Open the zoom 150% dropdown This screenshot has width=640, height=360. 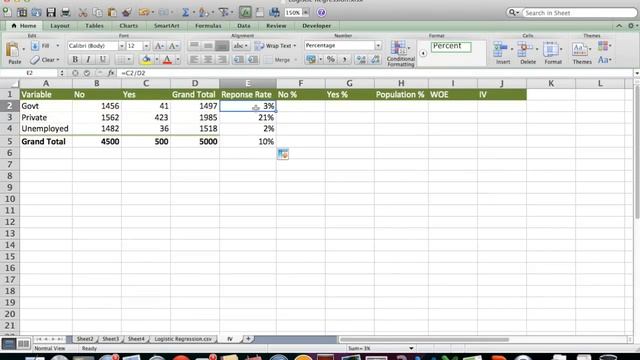point(306,13)
